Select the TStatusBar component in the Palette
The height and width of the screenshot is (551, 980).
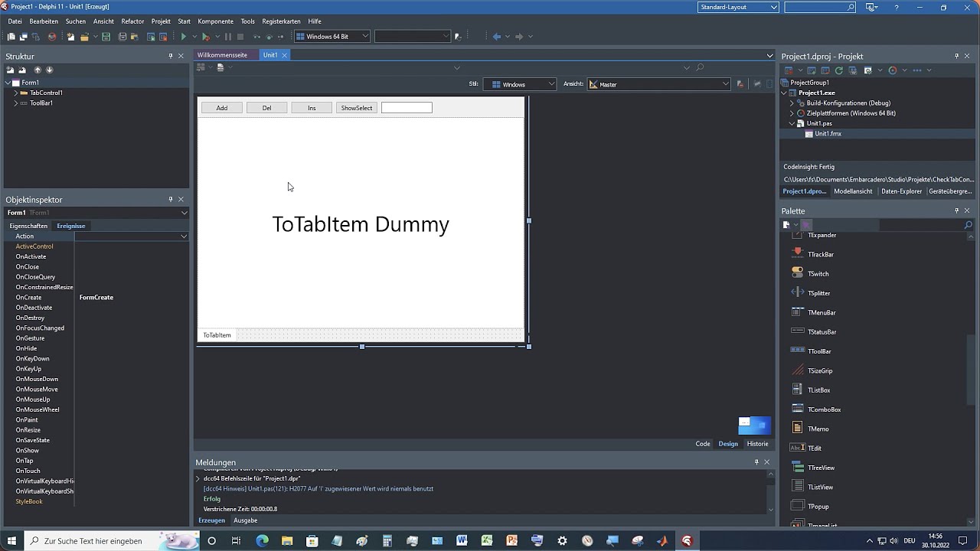(822, 332)
